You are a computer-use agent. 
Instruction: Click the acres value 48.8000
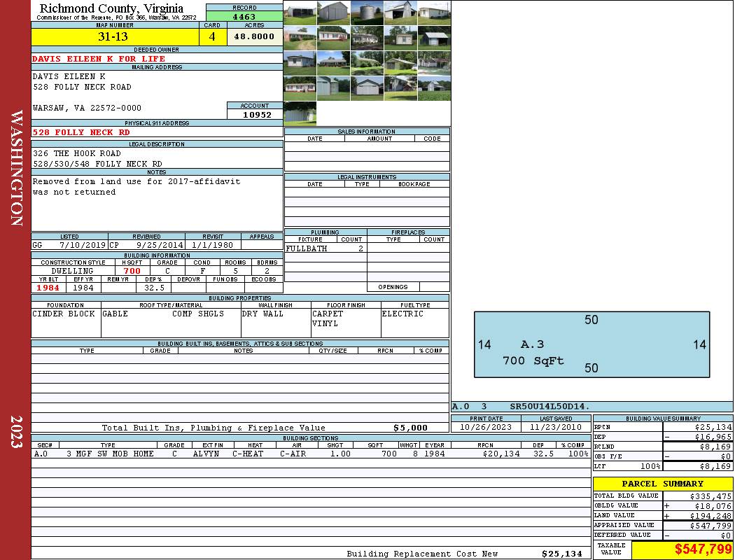254,36
